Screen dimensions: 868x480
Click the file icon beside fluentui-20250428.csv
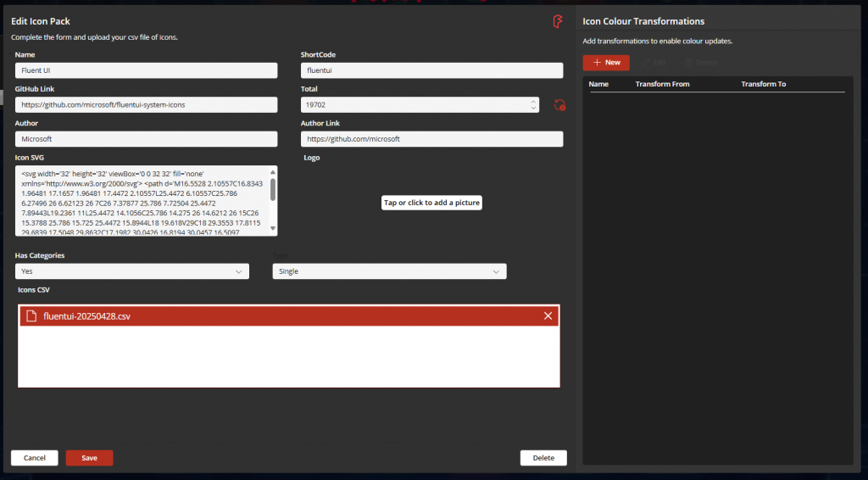tap(31, 316)
